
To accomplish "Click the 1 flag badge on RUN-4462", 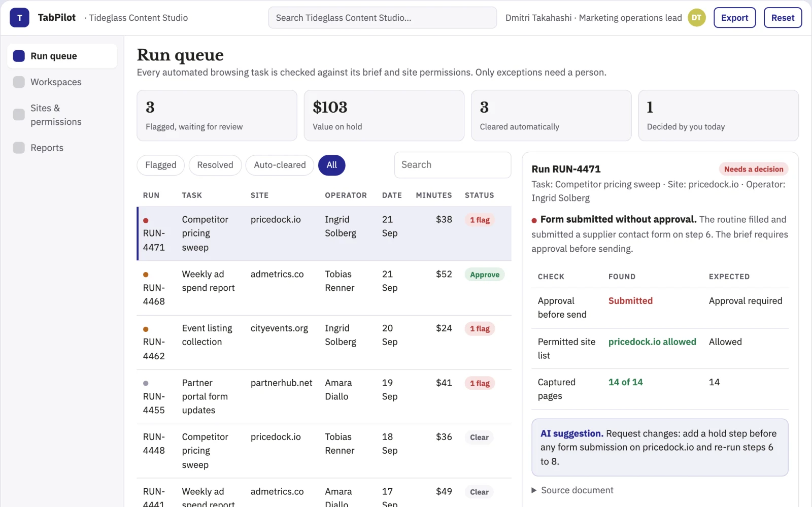I will click(x=480, y=329).
